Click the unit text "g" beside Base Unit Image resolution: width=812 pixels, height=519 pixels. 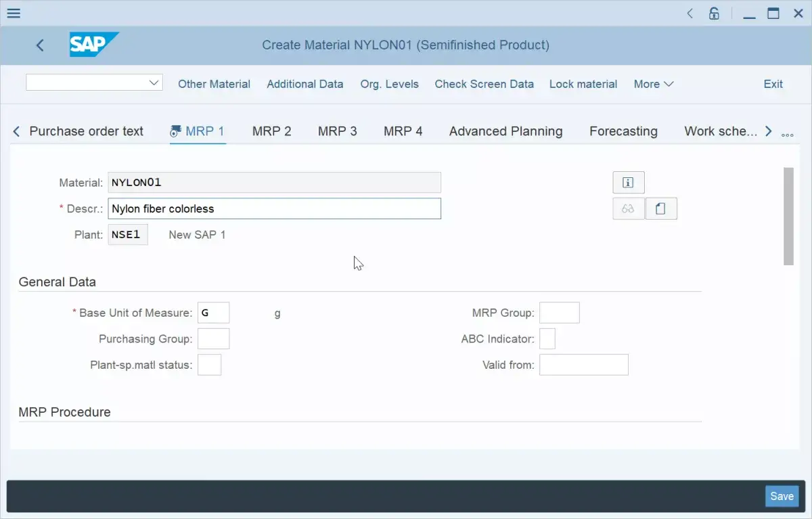277,313
